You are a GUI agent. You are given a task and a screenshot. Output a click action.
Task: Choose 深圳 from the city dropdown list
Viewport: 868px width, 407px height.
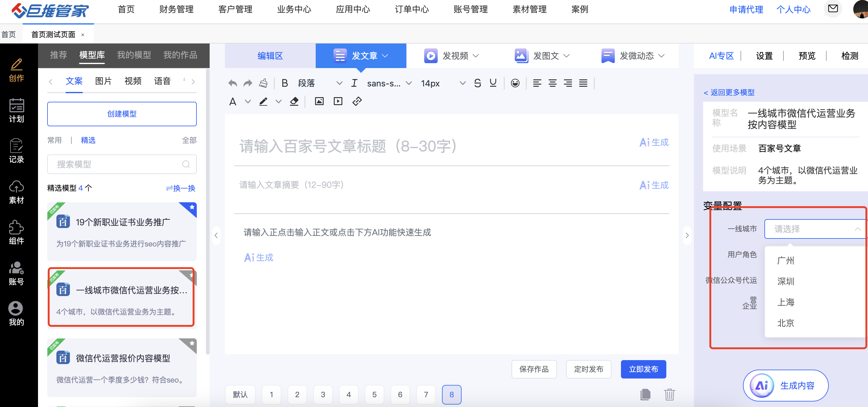click(x=786, y=281)
